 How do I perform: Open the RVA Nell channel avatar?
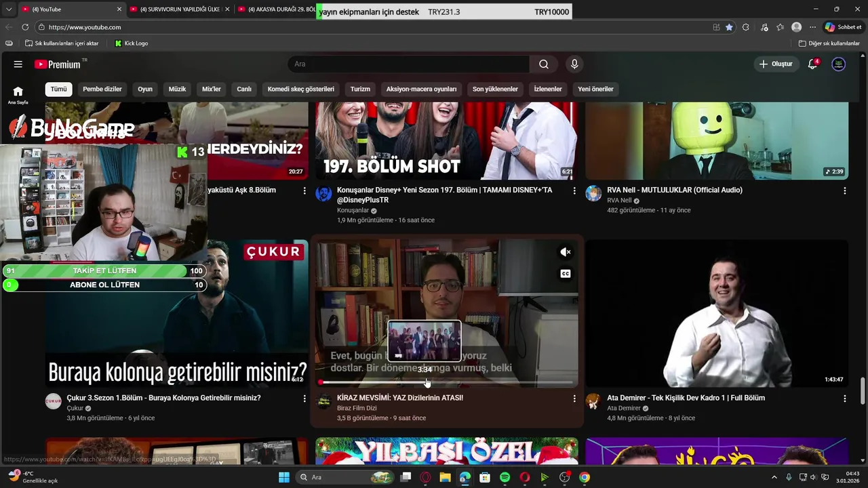click(594, 195)
